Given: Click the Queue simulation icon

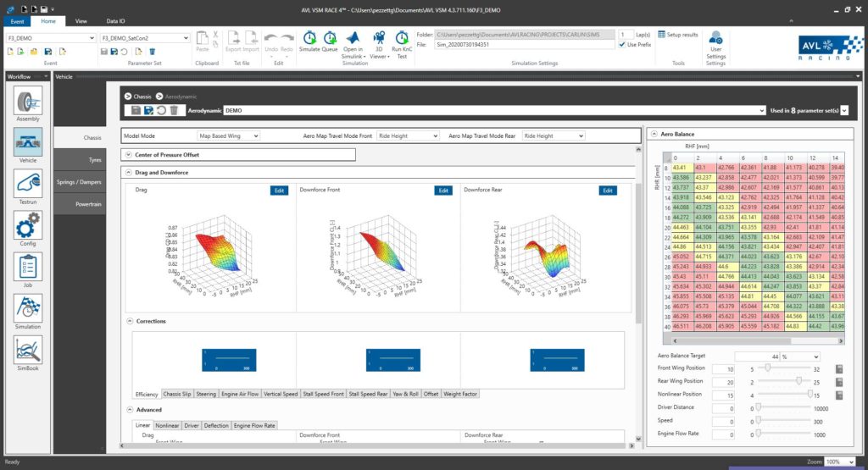Looking at the screenshot, I should [x=330, y=37].
